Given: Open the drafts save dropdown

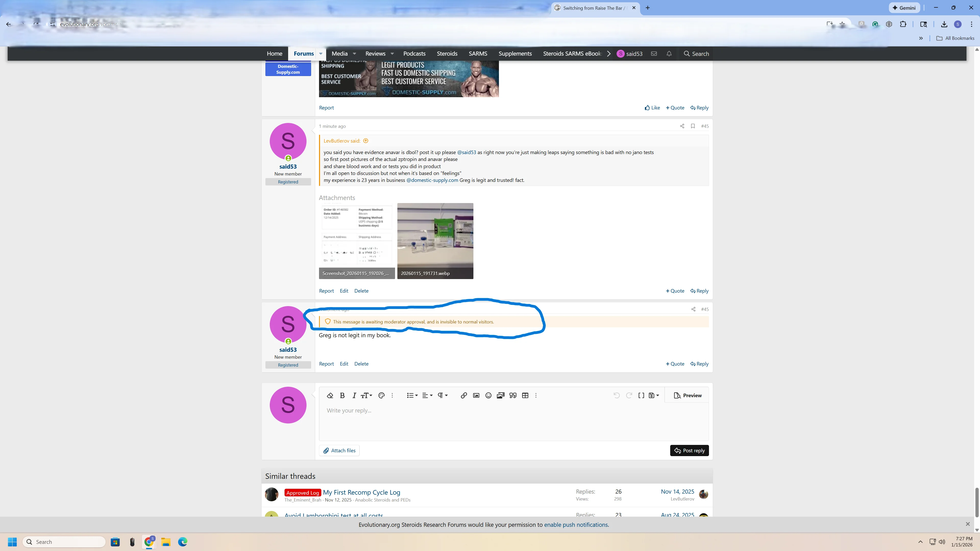Looking at the screenshot, I should pos(654,395).
